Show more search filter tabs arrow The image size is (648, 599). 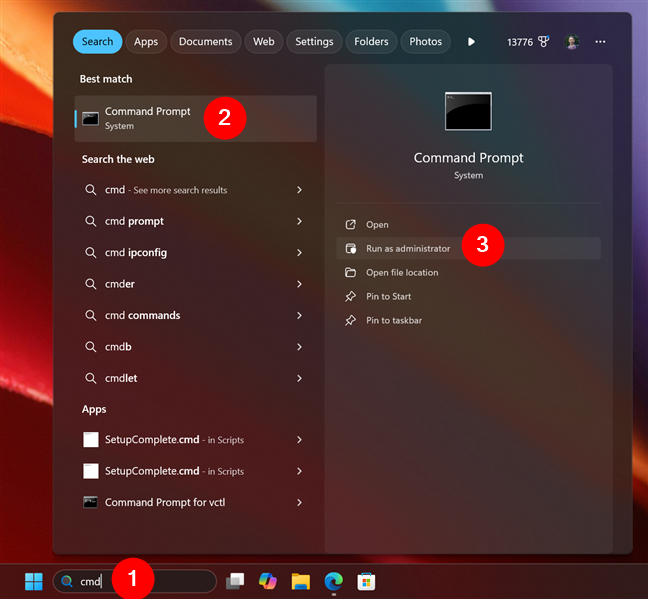click(471, 42)
